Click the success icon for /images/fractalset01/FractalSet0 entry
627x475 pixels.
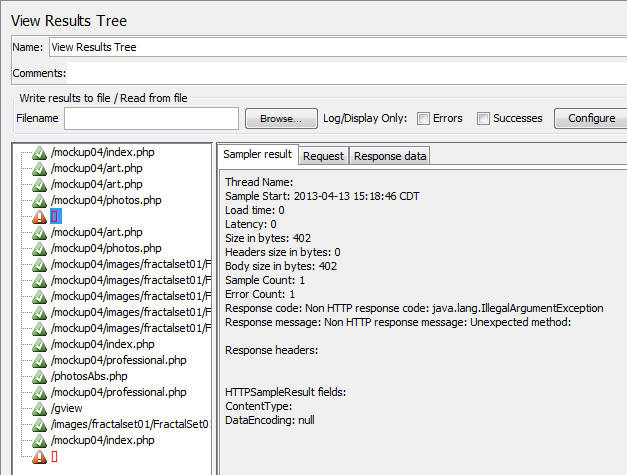pos(39,424)
